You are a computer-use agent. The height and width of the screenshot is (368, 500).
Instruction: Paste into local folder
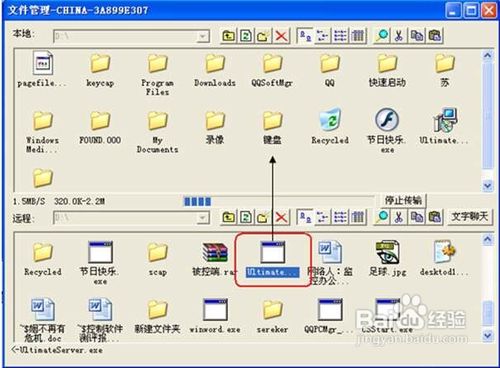pyautogui.click(x=435, y=35)
